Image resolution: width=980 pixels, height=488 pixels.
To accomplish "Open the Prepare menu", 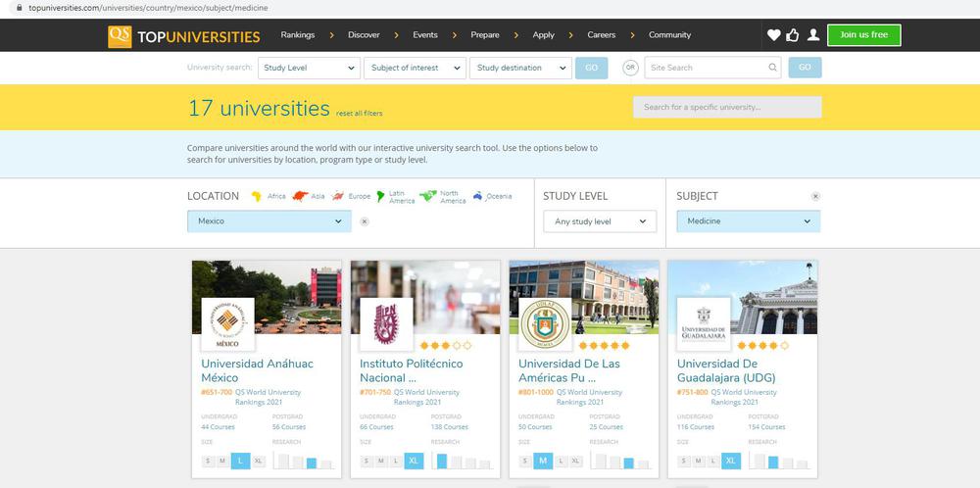I will (485, 35).
